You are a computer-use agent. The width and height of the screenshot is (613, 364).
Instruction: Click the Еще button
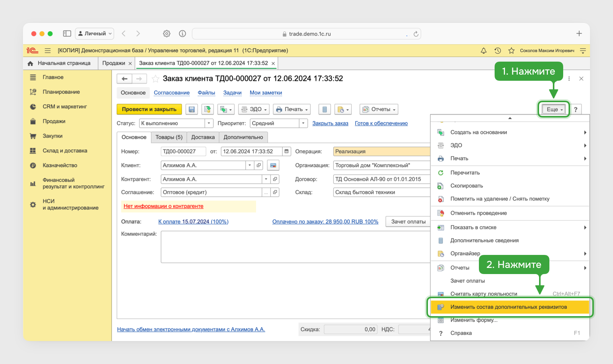click(x=554, y=109)
